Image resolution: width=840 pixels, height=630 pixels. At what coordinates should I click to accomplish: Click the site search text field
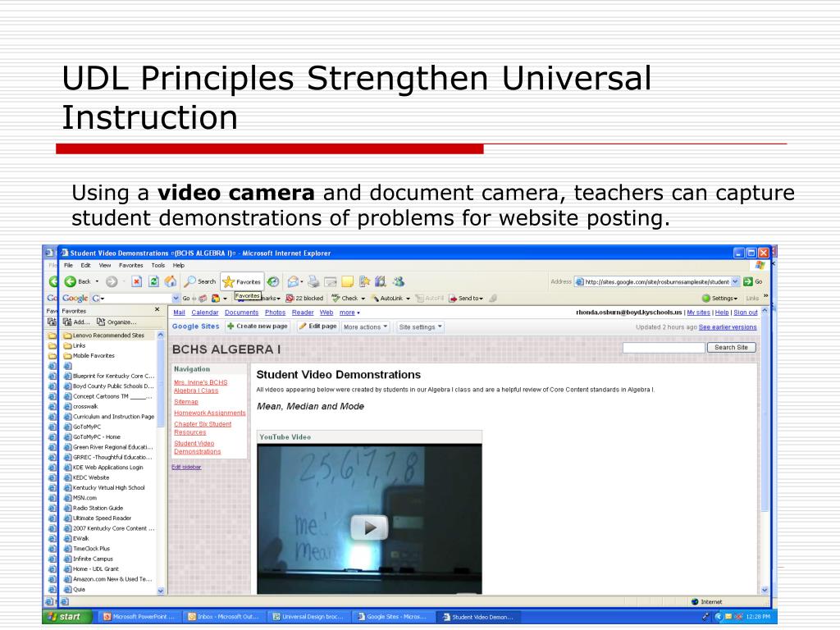click(x=662, y=348)
